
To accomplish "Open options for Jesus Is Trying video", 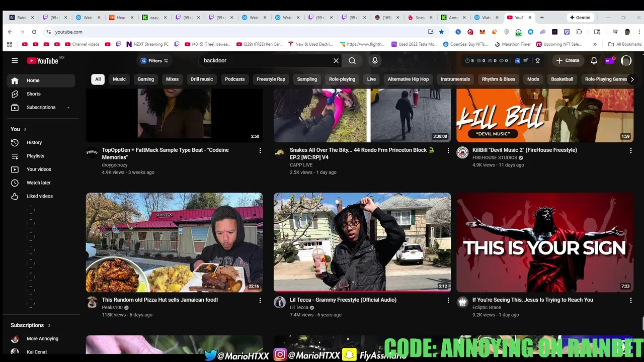I will click(630, 300).
